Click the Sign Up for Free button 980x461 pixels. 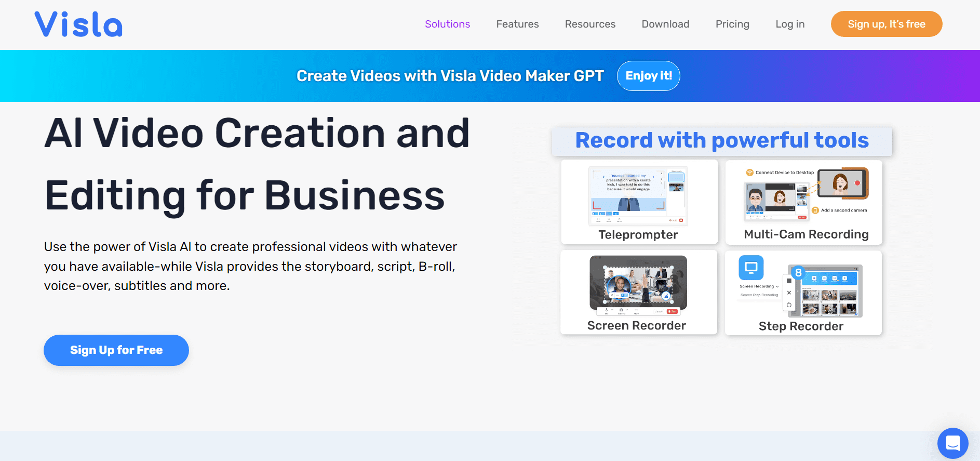click(x=116, y=350)
